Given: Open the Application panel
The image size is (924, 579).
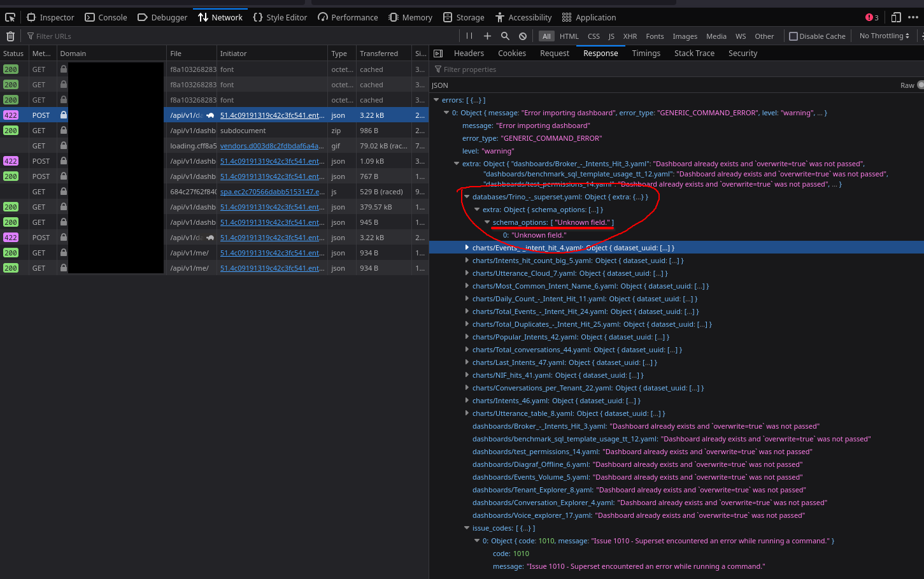Looking at the screenshot, I should [589, 17].
